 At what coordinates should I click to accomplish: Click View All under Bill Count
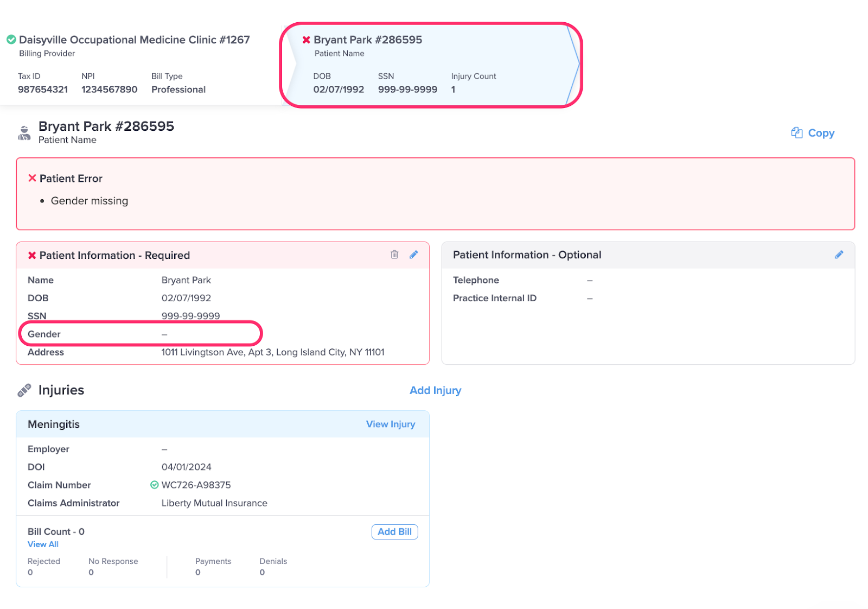[43, 544]
